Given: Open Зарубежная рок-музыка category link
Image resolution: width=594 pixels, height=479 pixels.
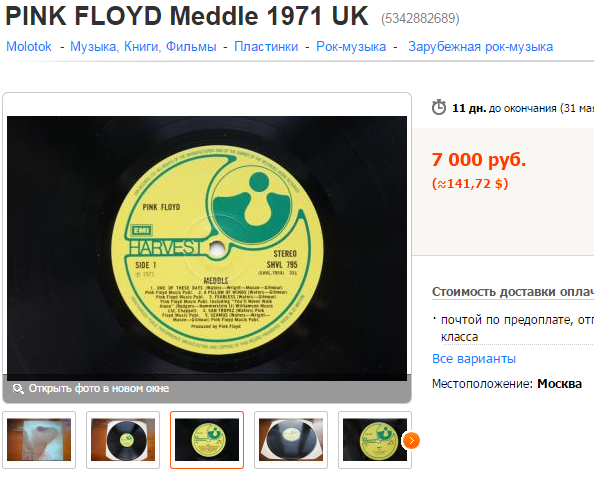Looking at the screenshot, I should [480, 47].
